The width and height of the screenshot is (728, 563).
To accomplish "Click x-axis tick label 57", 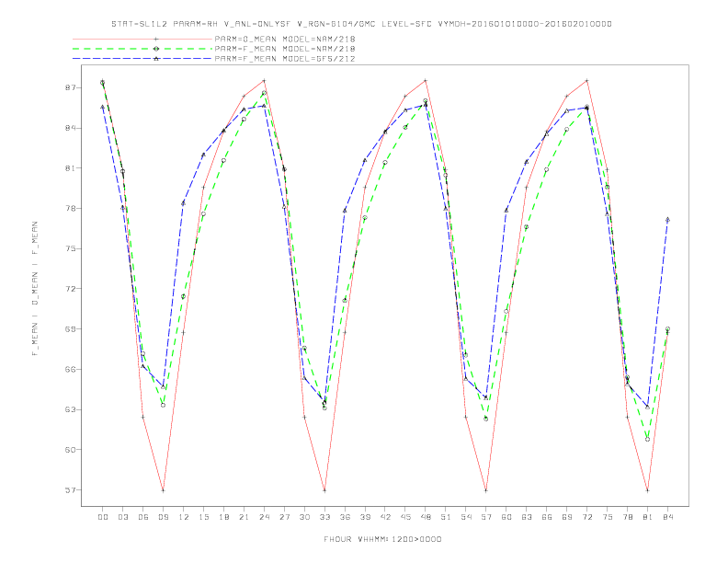I will coord(486,517).
